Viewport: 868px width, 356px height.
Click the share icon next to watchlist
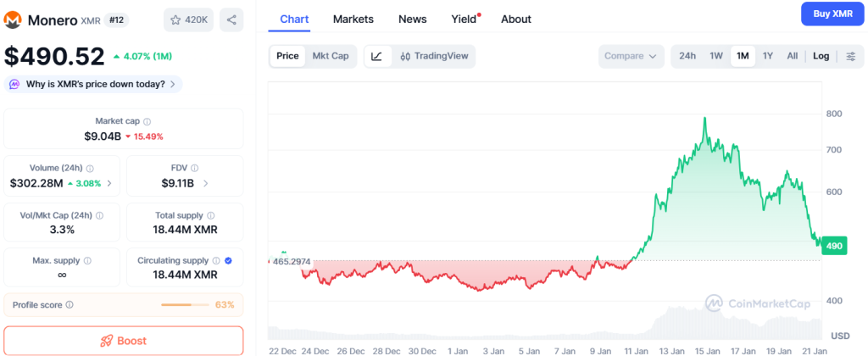[231, 20]
